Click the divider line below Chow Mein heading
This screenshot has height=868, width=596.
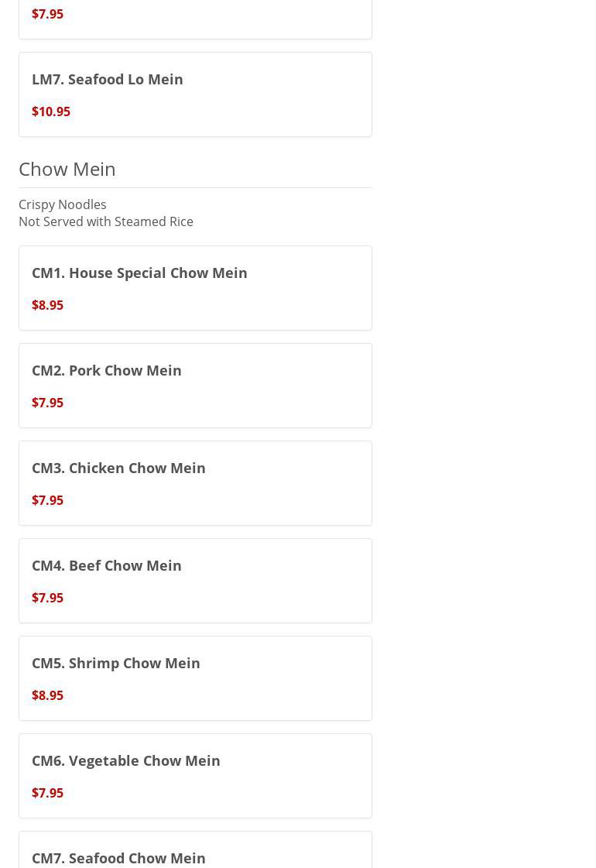coord(195,187)
